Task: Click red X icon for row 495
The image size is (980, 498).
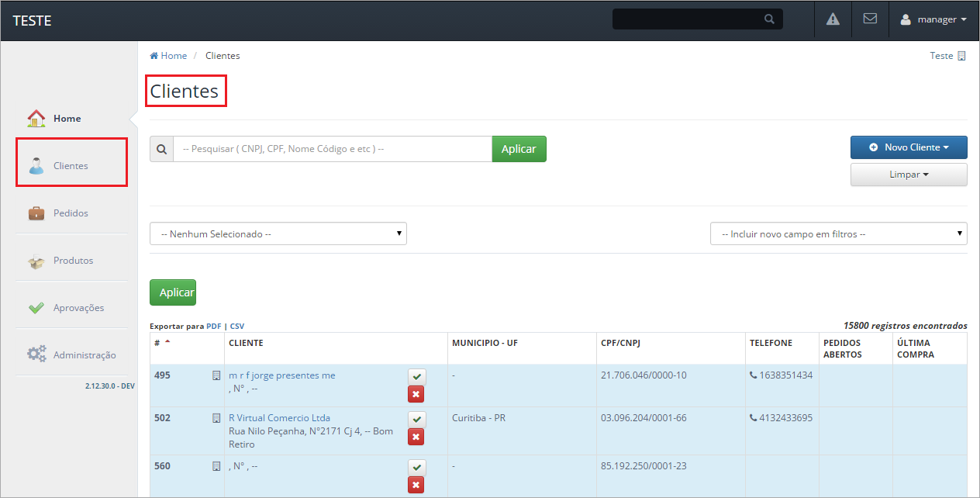Action: 417,395
